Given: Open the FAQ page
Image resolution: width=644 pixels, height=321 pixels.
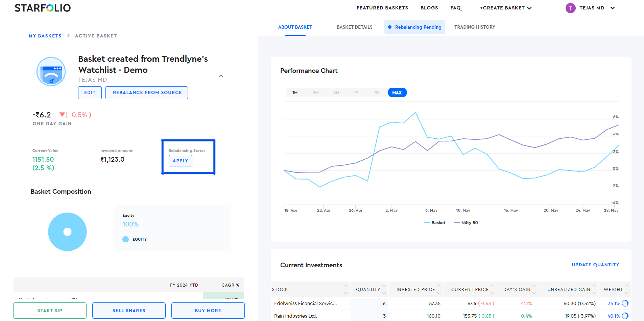Looking at the screenshot, I should [x=456, y=8].
